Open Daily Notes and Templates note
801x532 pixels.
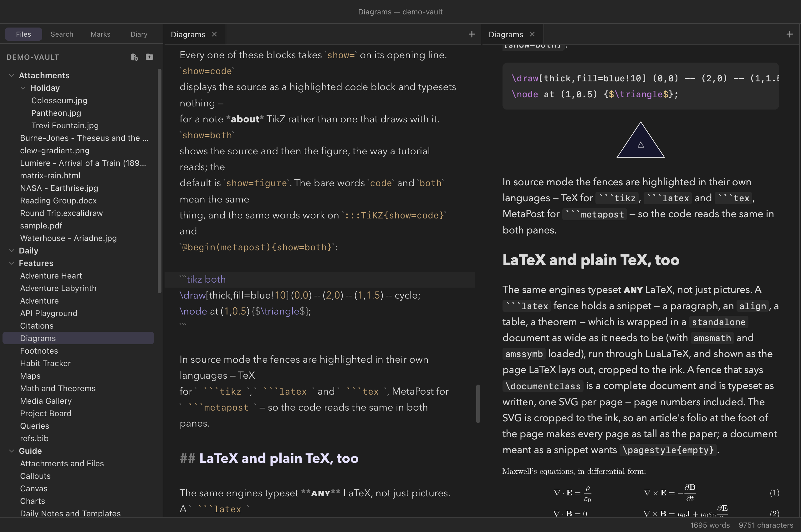(x=70, y=514)
